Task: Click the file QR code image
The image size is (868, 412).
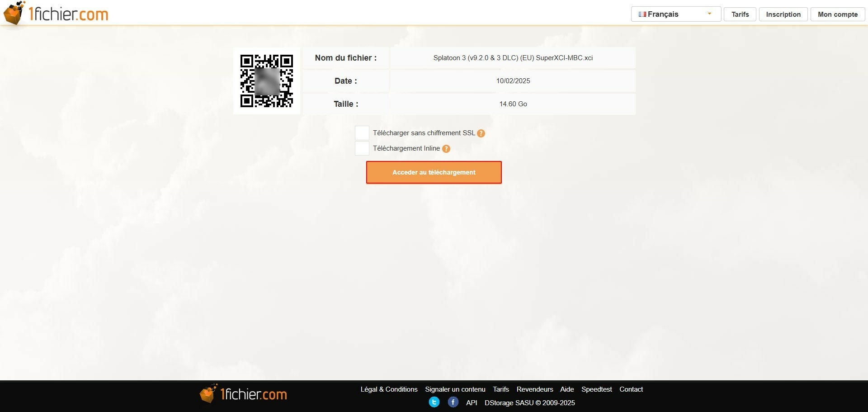Action: pos(267,81)
